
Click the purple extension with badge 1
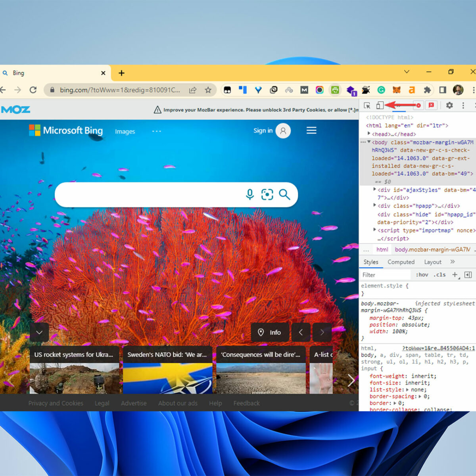(x=351, y=91)
